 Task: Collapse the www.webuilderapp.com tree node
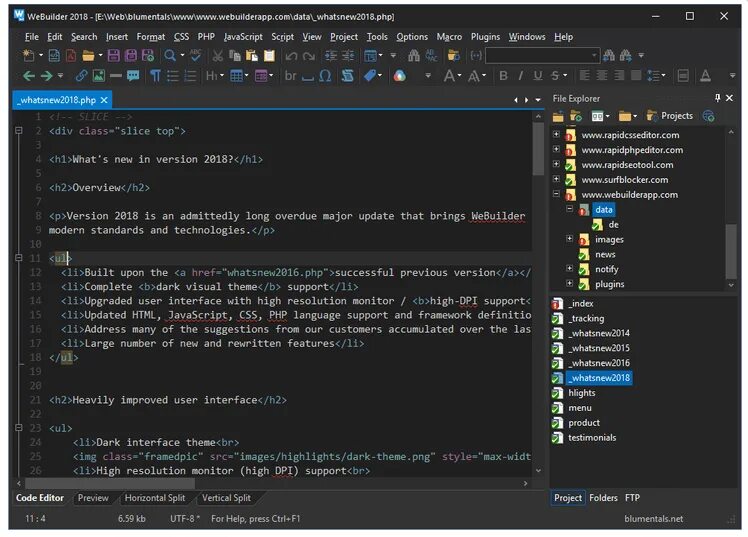coord(556,194)
